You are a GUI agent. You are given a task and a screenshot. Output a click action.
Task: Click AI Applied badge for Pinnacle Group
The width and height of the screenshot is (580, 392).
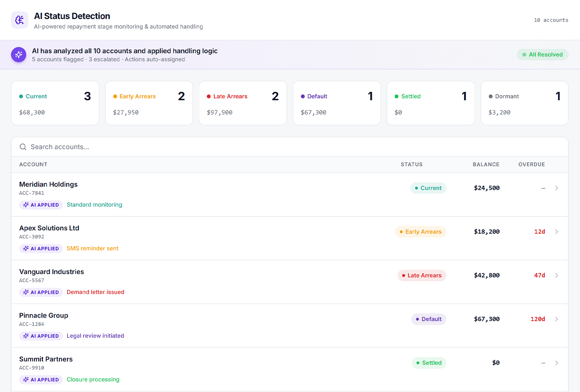(41, 336)
